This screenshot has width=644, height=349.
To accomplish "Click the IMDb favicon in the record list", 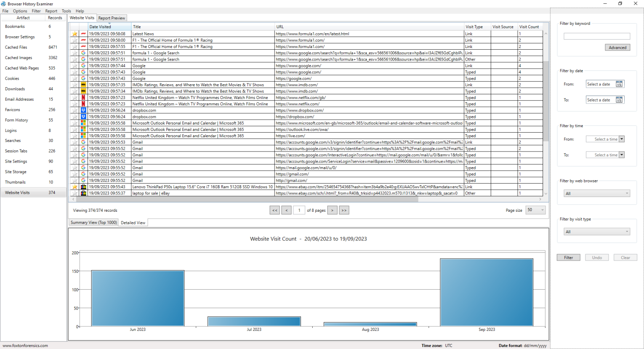I will pos(83,85).
